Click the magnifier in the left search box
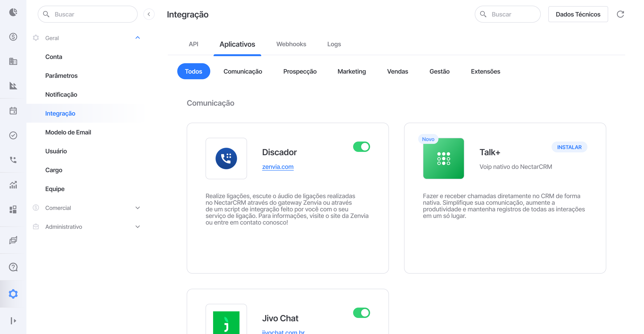The height and width of the screenshot is (334, 644). (x=46, y=14)
